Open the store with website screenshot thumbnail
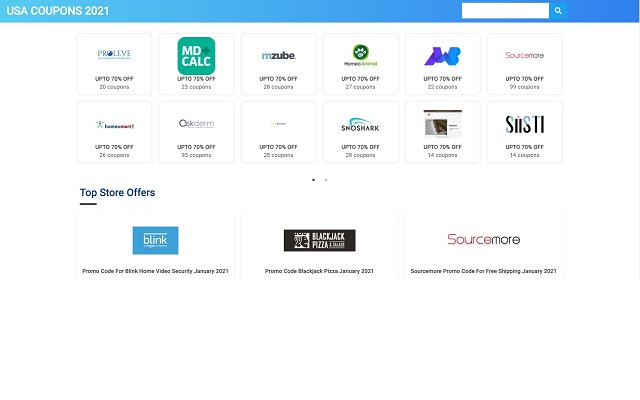Image resolution: width=640 pixels, height=400 pixels. (442, 124)
